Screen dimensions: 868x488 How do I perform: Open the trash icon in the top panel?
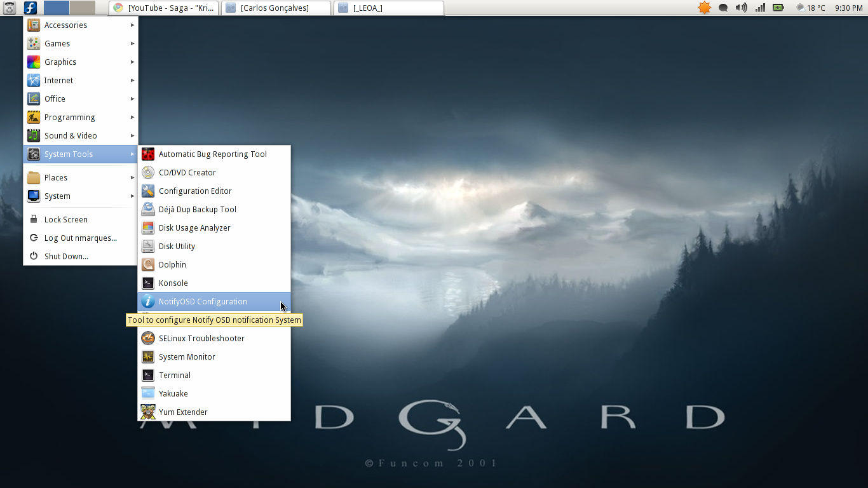tap(10, 8)
